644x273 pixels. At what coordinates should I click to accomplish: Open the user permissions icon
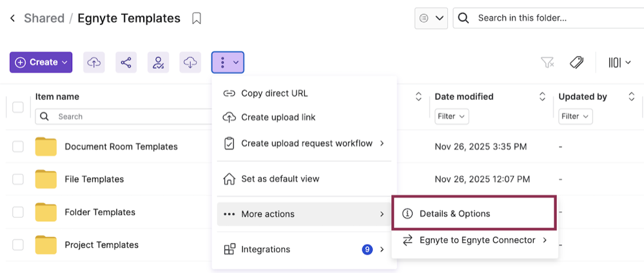coord(158,62)
